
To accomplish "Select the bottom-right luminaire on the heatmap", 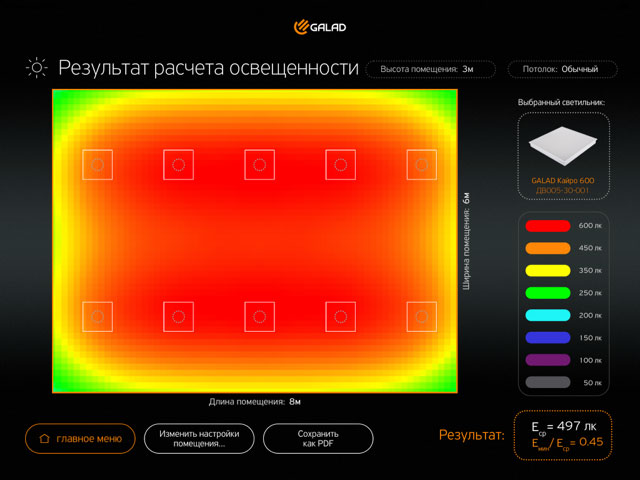I will pos(421,316).
